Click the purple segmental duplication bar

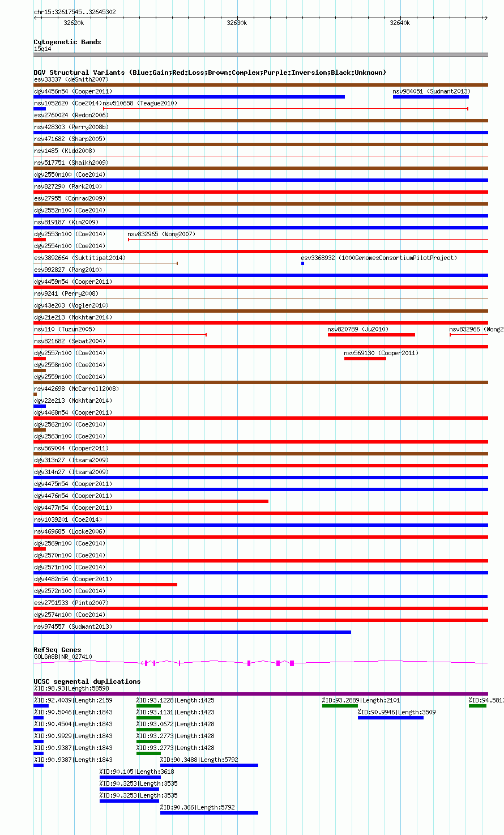(x=261, y=694)
